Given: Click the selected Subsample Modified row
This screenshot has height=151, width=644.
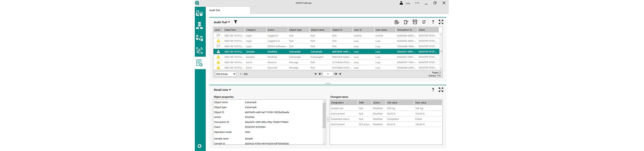Looking at the screenshot, I should (326, 51).
